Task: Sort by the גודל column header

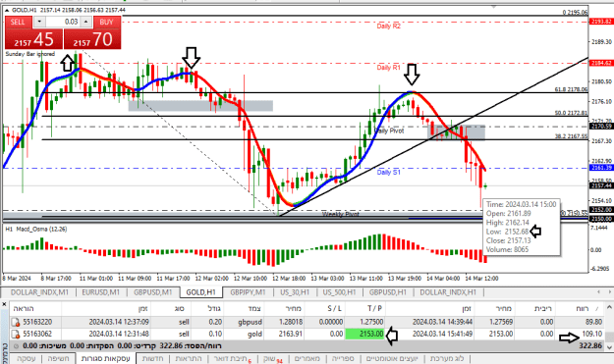Action: (214, 309)
